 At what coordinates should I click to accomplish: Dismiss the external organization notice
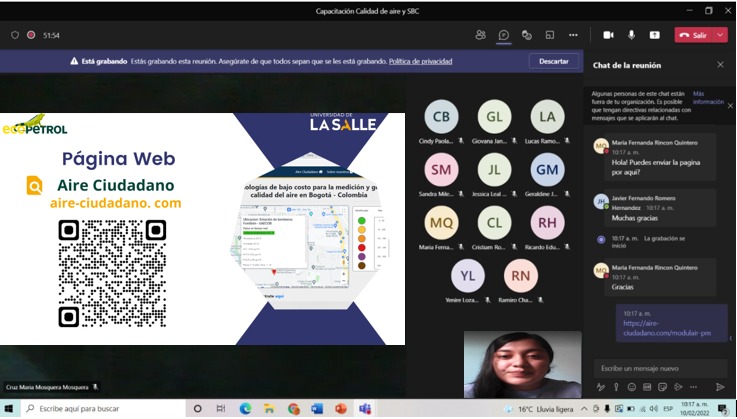(730, 106)
